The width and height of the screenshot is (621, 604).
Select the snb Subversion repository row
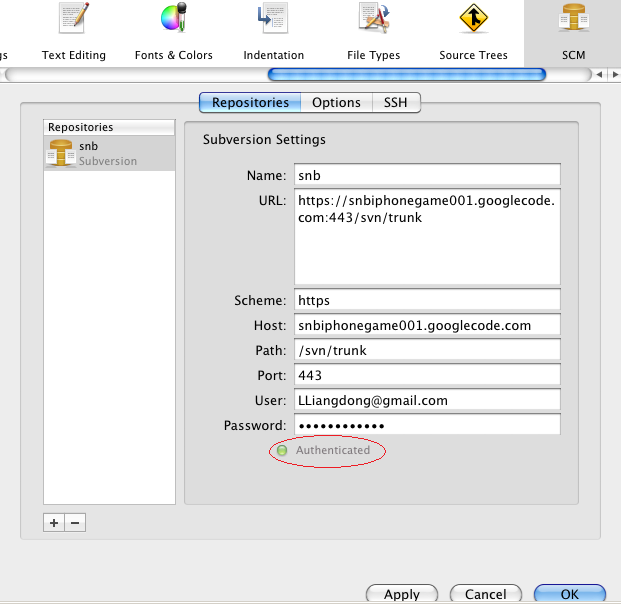pos(109,154)
